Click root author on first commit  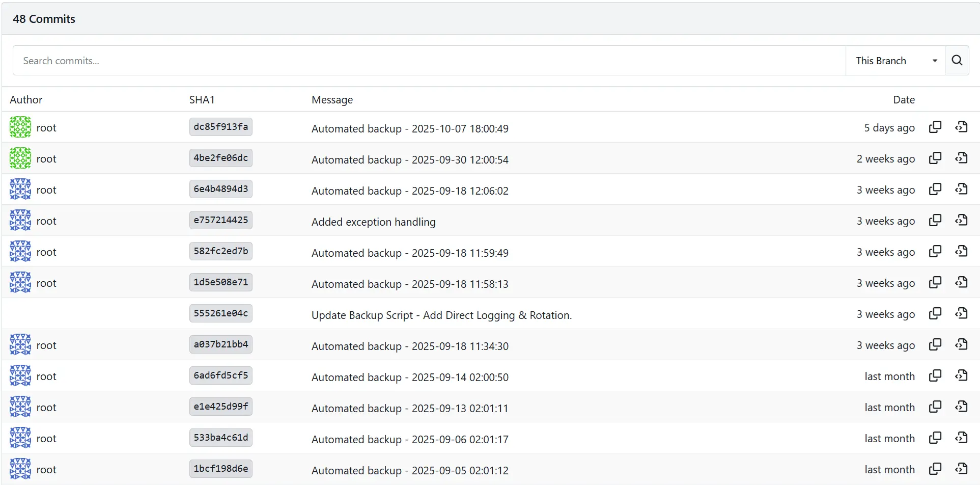46,128
